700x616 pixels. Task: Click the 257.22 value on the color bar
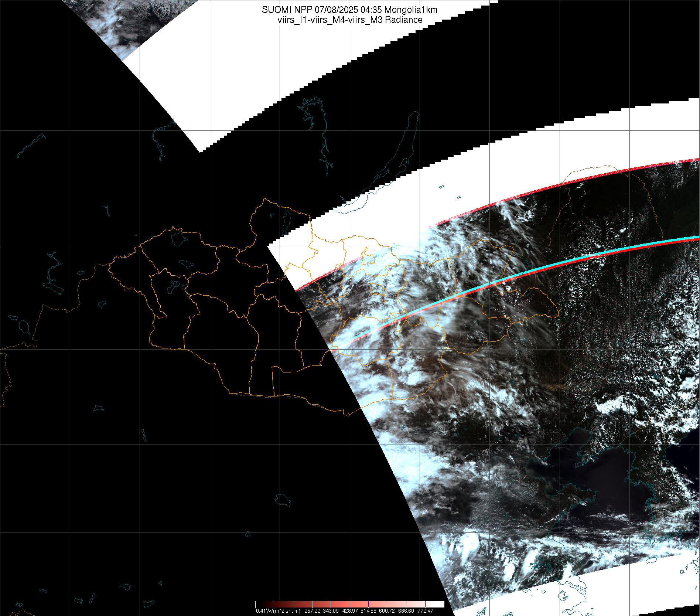(313, 611)
